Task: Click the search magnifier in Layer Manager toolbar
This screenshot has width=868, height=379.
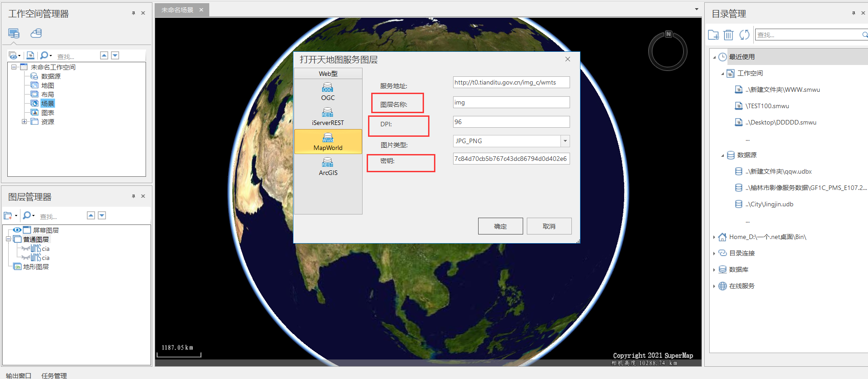Action: click(27, 215)
